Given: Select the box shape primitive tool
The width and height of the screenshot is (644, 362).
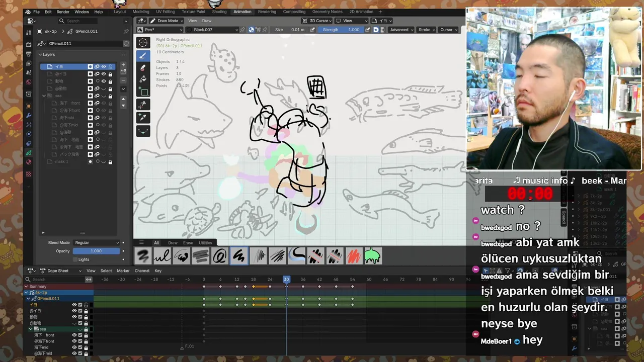Looking at the screenshot, I should (143, 92).
